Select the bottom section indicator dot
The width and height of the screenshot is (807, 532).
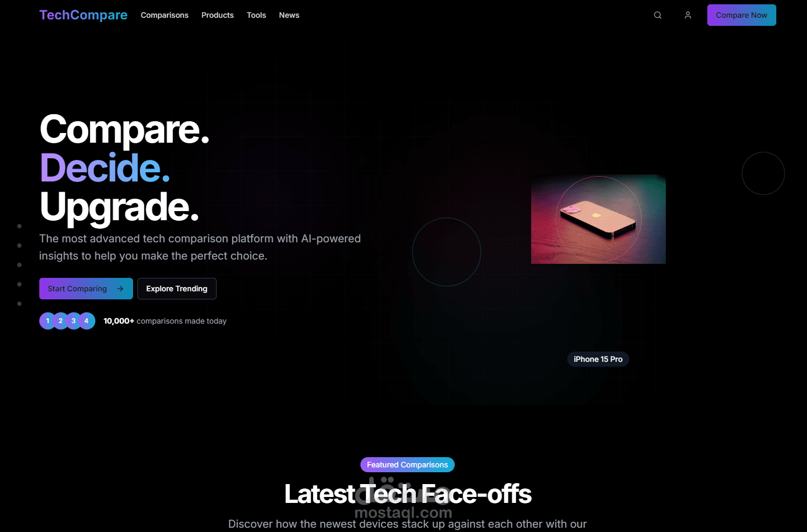(19, 304)
